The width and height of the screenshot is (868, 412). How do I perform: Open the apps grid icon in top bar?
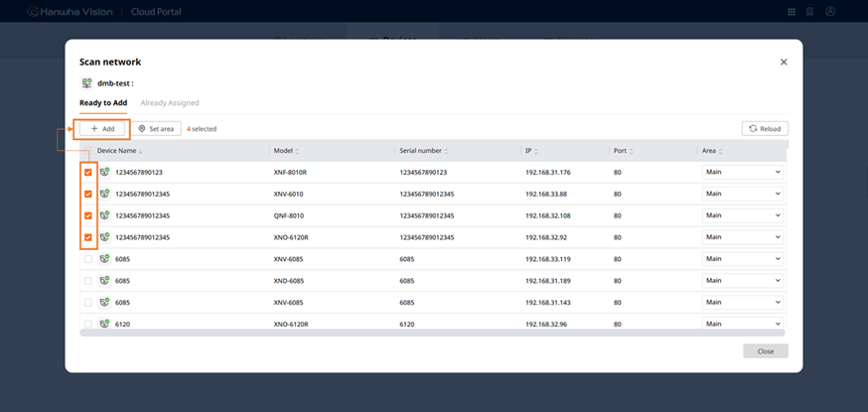[792, 12]
